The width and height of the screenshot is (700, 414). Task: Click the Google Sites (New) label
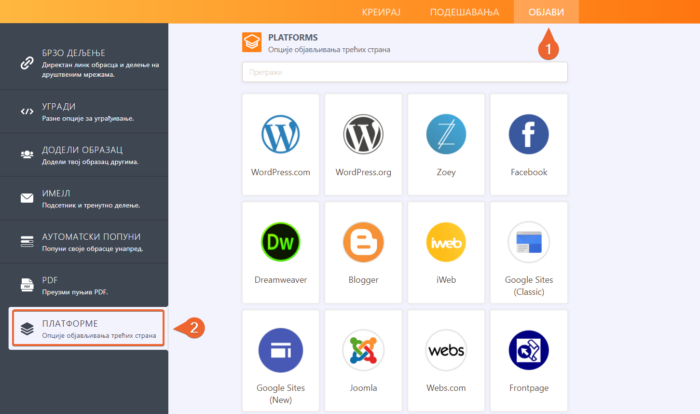(280, 394)
